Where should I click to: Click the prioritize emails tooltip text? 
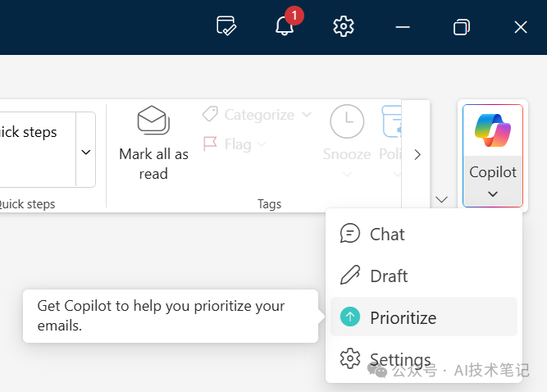coord(161,316)
